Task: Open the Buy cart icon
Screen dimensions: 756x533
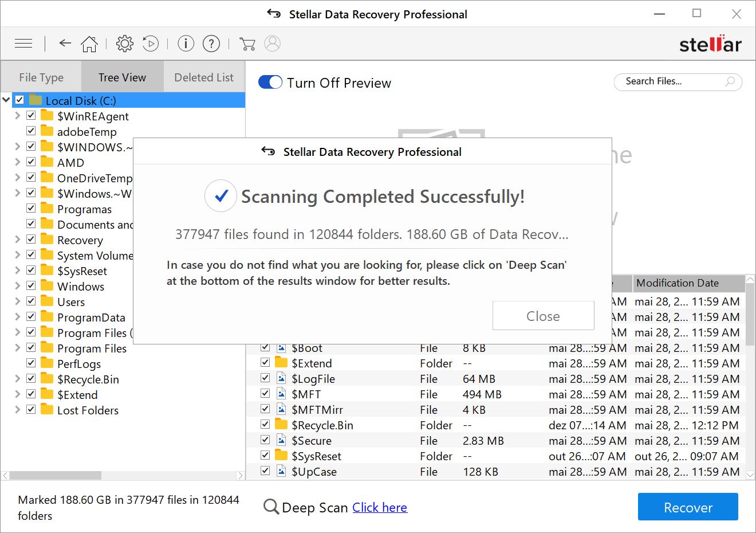Action: pos(247,44)
